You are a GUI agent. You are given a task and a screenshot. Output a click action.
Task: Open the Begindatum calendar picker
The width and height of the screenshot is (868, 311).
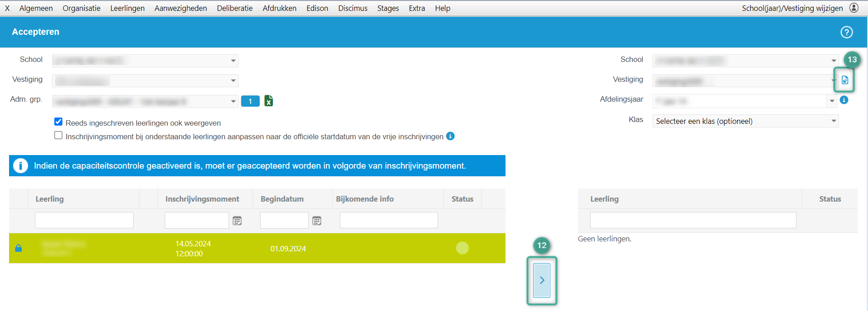tap(317, 221)
